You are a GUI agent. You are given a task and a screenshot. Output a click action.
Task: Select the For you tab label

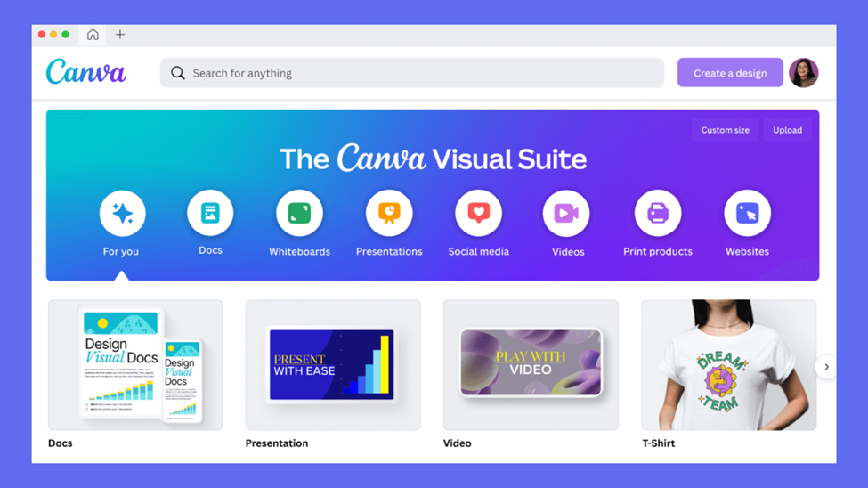(x=121, y=251)
